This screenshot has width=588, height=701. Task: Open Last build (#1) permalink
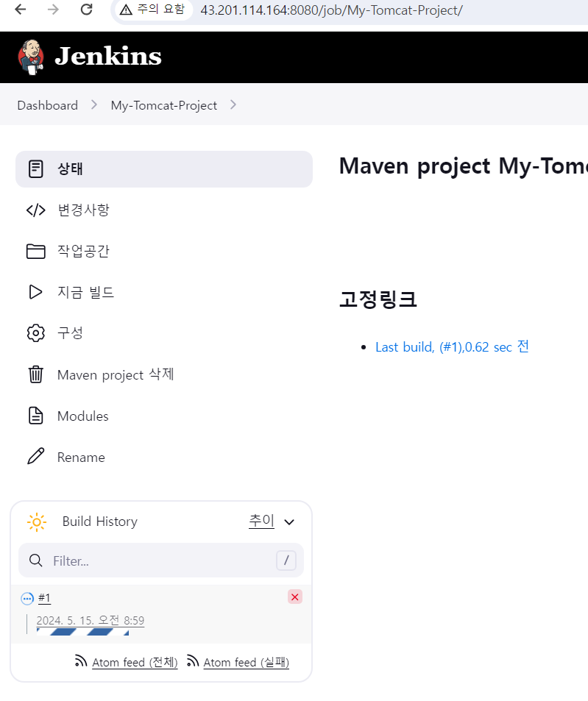452,347
